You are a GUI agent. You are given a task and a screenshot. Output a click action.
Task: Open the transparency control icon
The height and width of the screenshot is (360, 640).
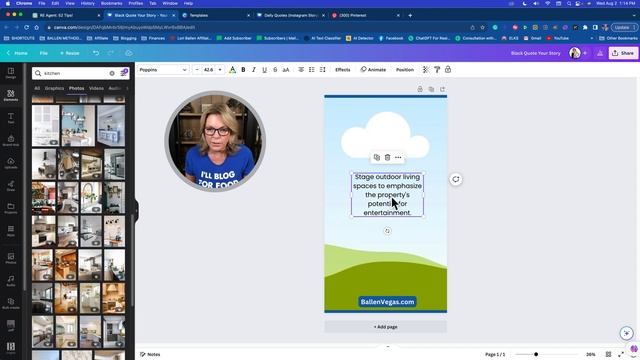(x=426, y=70)
